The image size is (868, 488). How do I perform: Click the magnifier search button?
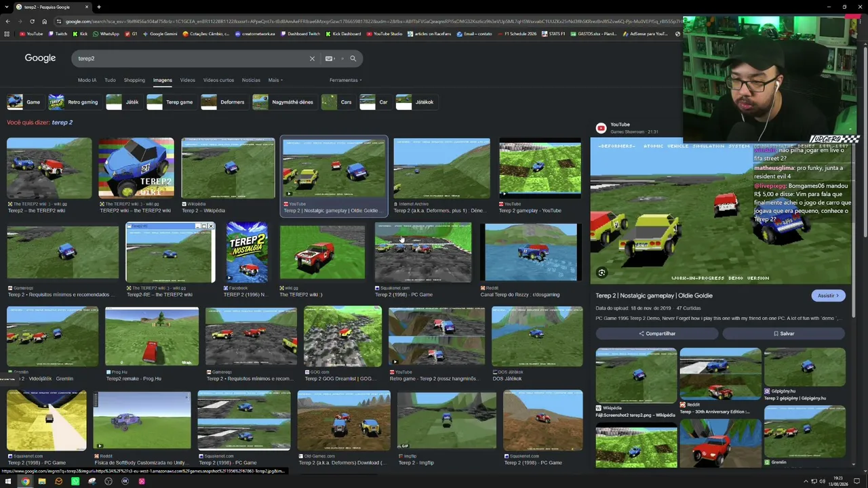click(x=353, y=59)
